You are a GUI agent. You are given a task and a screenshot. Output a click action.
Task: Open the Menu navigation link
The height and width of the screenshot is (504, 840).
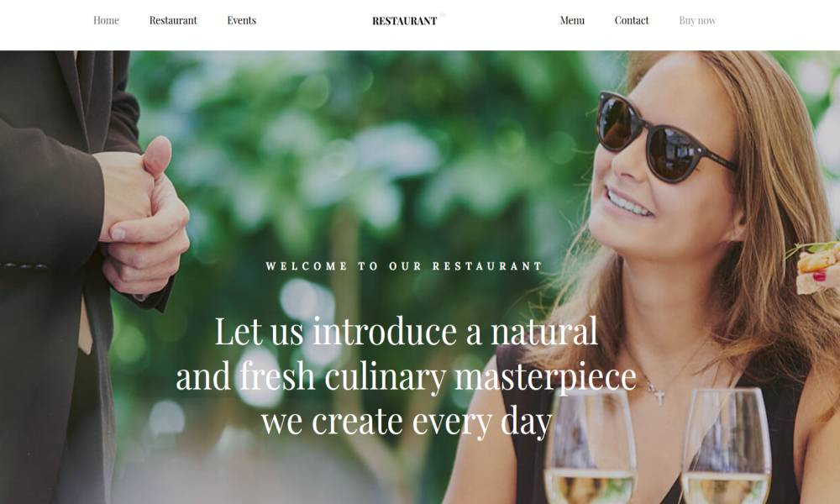572,20
